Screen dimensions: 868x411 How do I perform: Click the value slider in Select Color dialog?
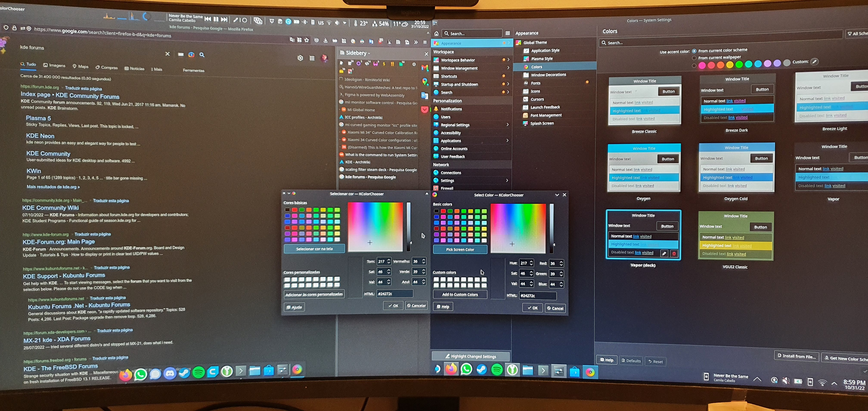coord(552,228)
